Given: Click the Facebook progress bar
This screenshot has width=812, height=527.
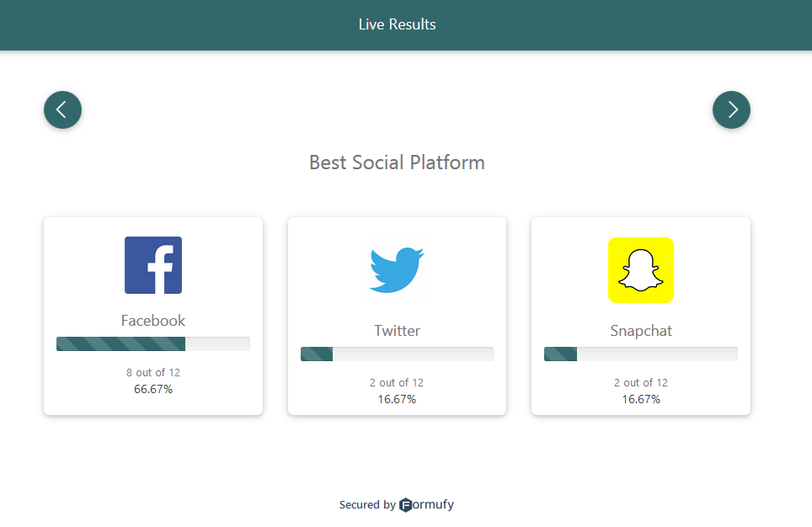Looking at the screenshot, I should 152,343.
